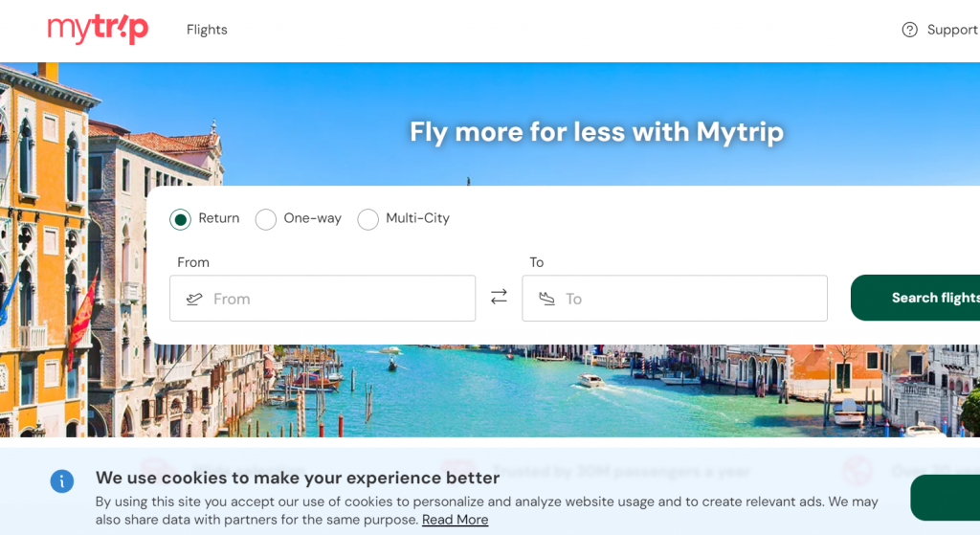
Task: Open the Support link
Action: pos(952,30)
